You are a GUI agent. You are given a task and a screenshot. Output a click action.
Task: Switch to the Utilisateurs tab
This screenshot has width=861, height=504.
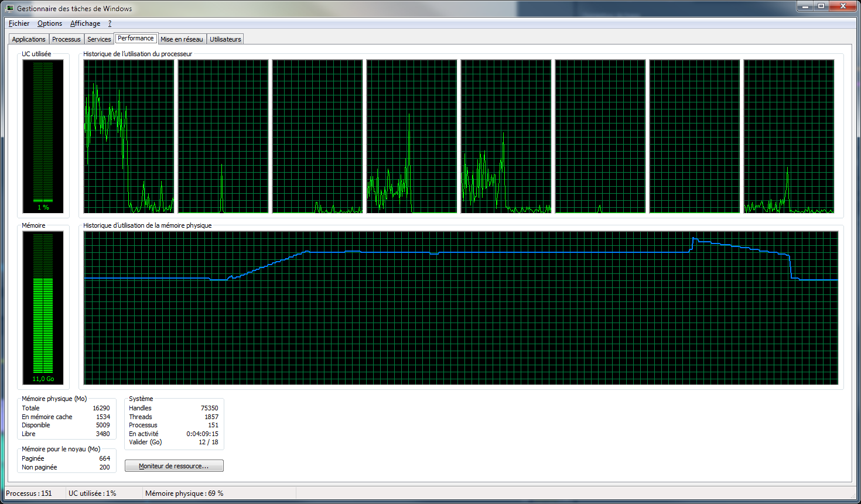[225, 39]
